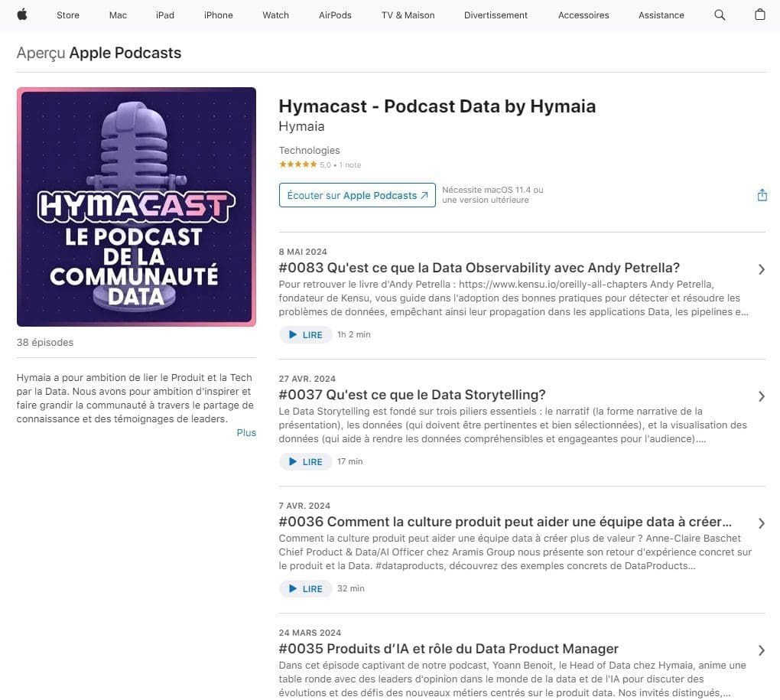Play episode #0083 with LIRE
The width and height of the screenshot is (780, 700).
[305, 335]
